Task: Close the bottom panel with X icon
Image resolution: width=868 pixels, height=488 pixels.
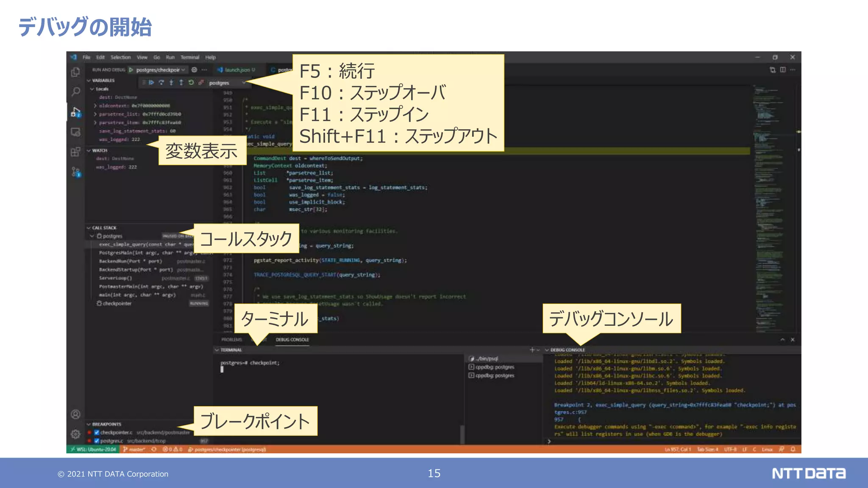Action: pyautogui.click(x=793, y=340)
